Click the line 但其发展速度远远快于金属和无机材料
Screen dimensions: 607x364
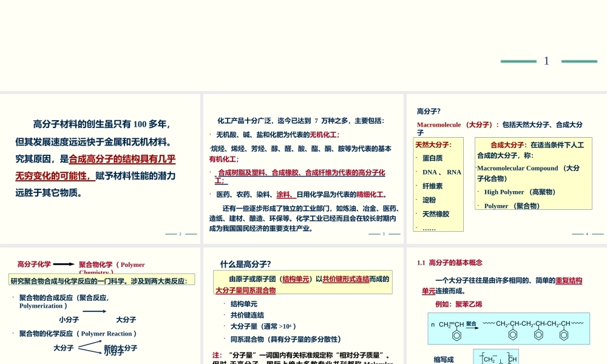click(x=93, y=142)
